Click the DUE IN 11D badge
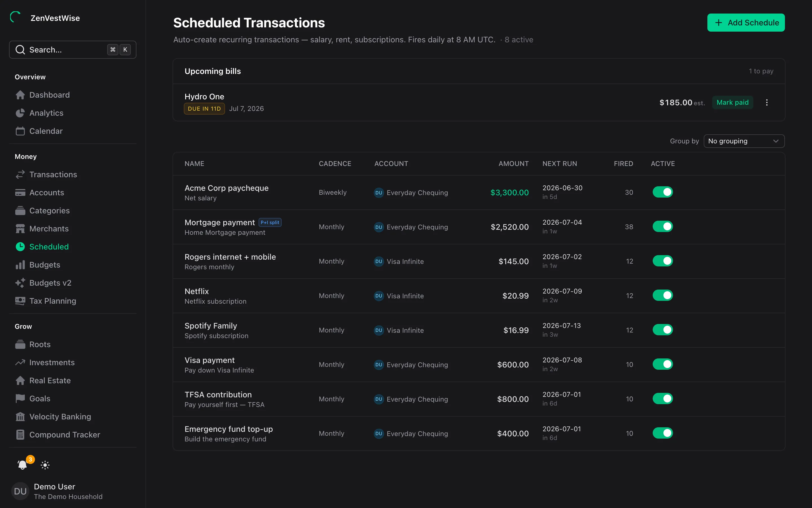This screenshot has width=812, height=508. coord(204,109)
